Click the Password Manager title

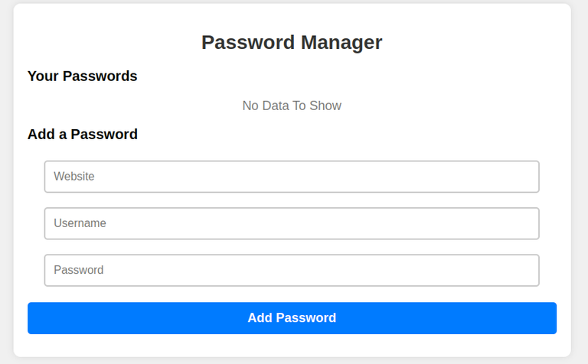coord(292,42)
